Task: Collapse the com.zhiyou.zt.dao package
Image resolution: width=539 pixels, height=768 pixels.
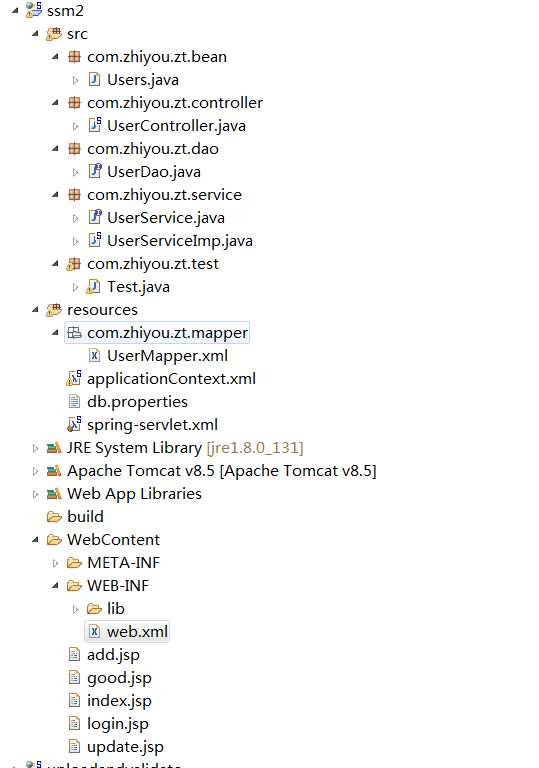Action: pos(55,149)
